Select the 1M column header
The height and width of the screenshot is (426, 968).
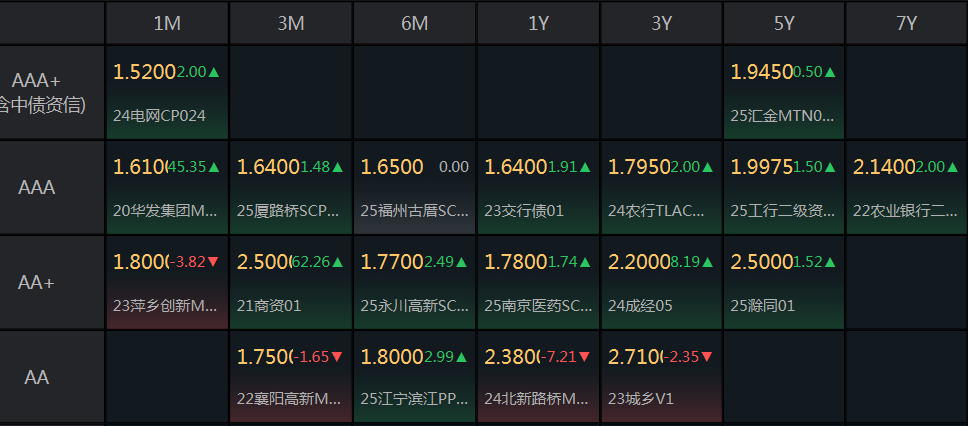(x=167, y=23)
